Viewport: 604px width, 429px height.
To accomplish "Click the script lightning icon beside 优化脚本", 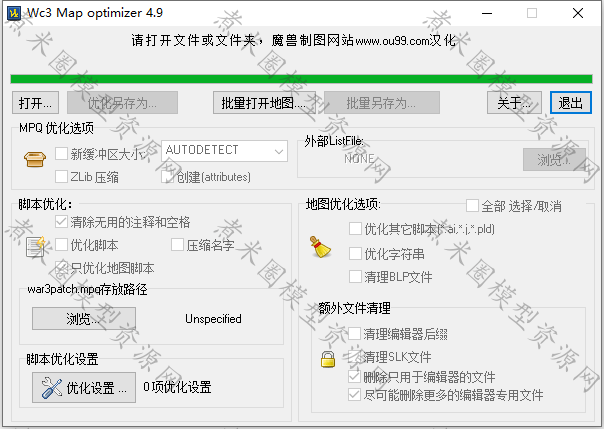I will coord(36,246).
